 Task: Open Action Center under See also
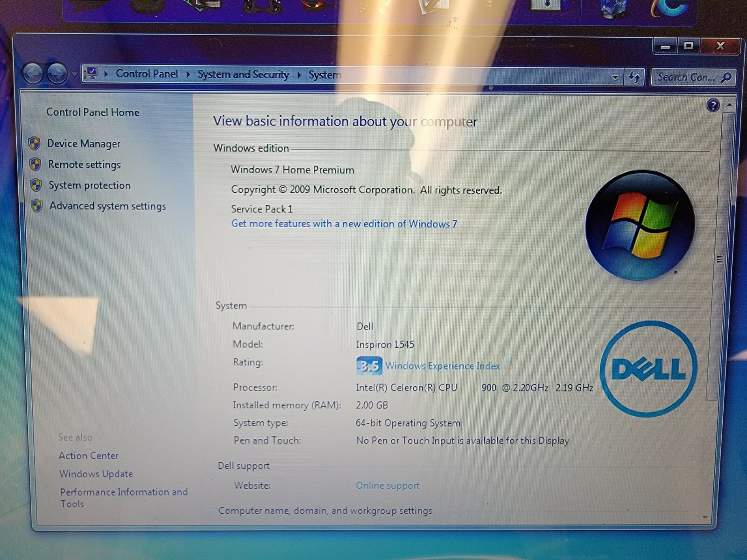tap(89, 455)
